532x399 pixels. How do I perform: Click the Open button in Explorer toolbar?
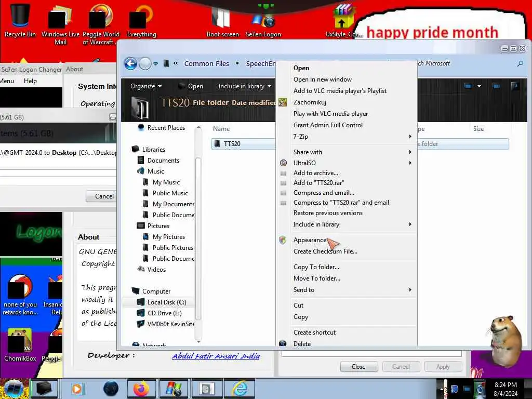191,86
